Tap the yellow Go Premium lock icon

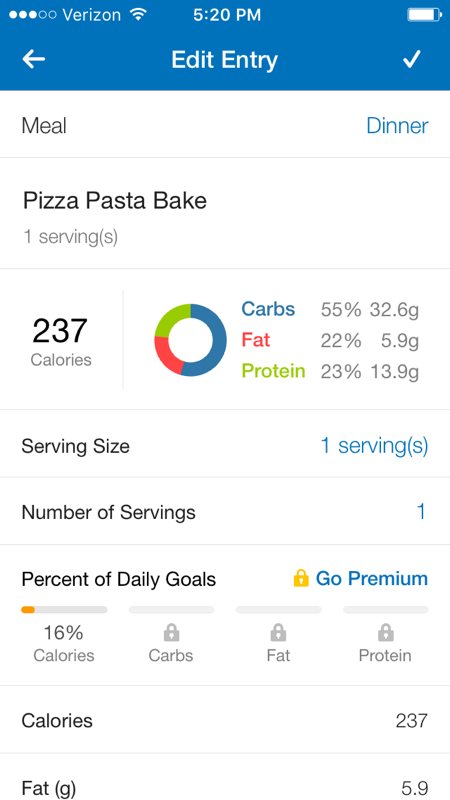301,578
